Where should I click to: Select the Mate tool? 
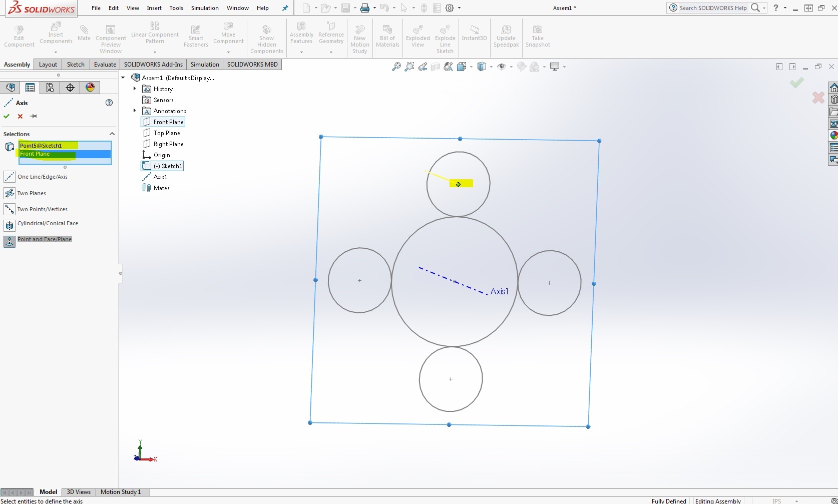[84, 33]
